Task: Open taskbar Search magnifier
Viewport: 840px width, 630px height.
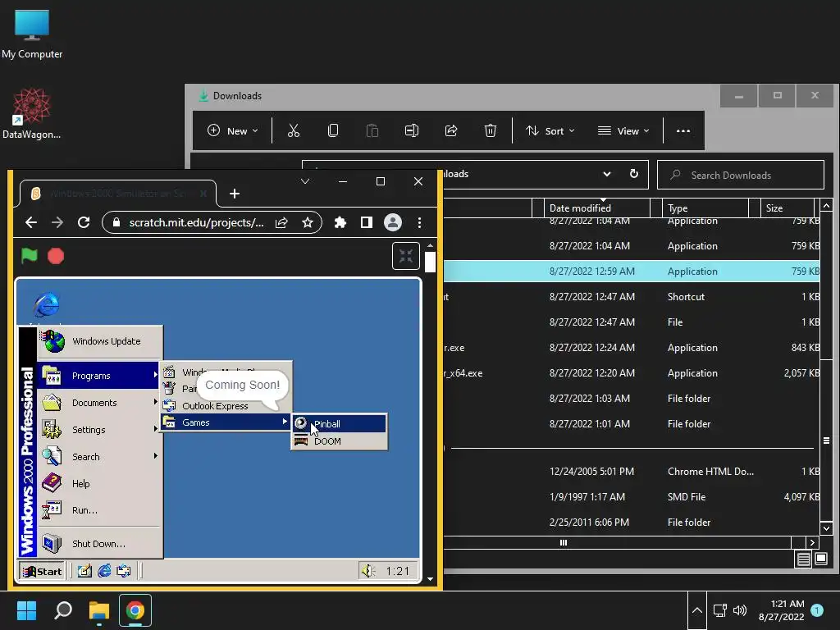Action: pos(62,610)
